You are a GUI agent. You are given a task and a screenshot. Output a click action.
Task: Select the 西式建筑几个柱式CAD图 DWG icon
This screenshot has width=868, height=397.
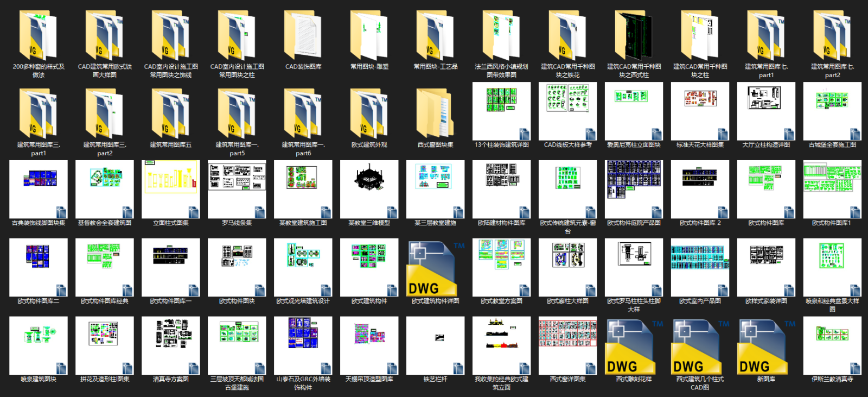point(700,346)
